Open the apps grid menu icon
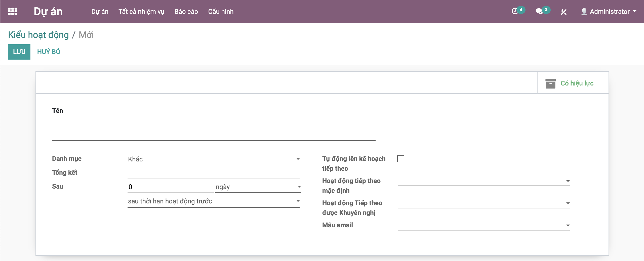The width and height of the screenshot is (644, 261). (13, 12)
